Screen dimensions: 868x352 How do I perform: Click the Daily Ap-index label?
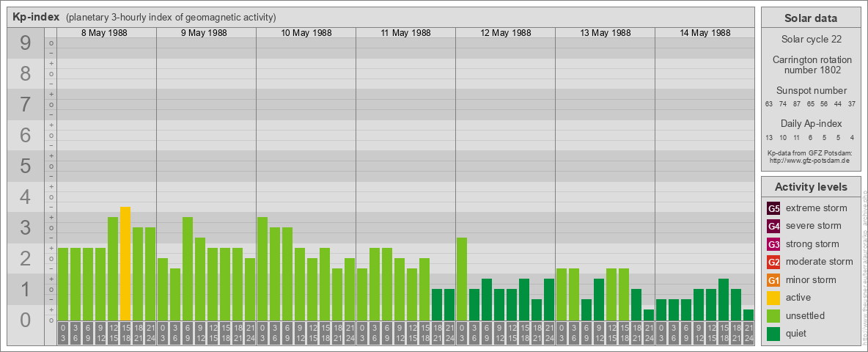[x=812, y=123]
